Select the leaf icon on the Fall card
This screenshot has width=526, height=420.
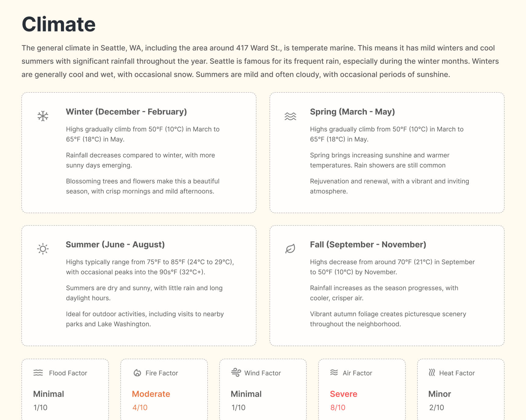point(290,248)
